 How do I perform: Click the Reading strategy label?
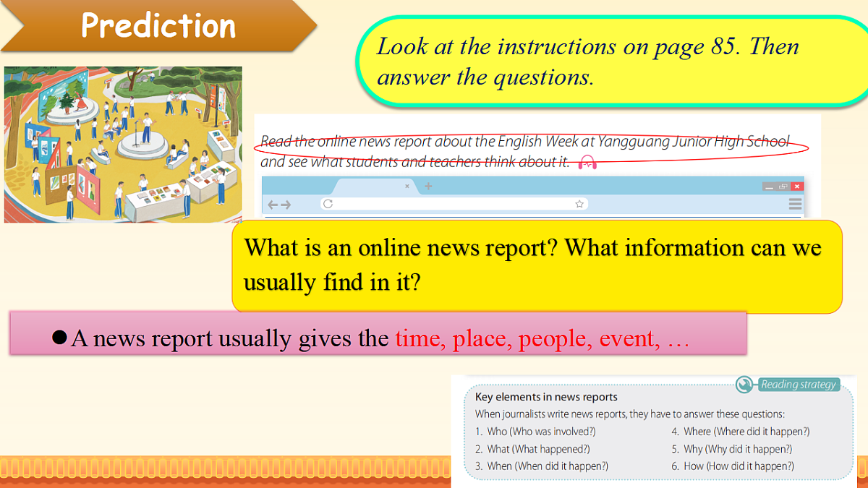pyautogui.click(x=799, y=385)
